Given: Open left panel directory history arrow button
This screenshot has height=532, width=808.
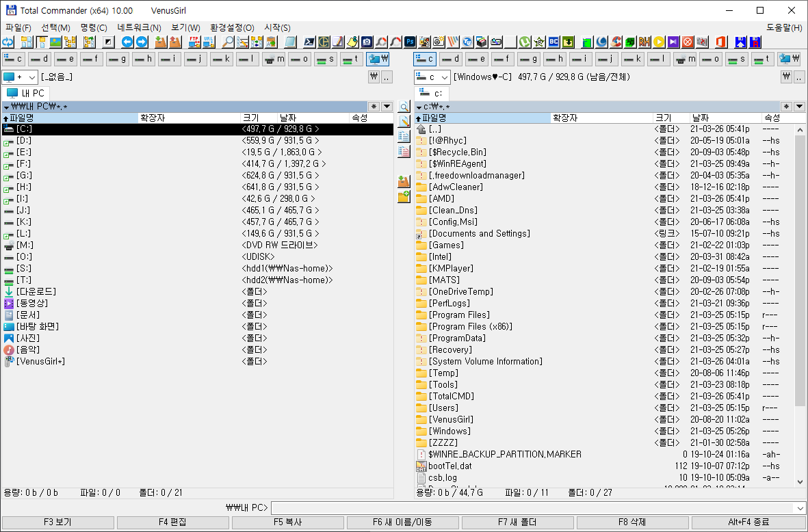Looking at the screenshot, I should 387,107.
